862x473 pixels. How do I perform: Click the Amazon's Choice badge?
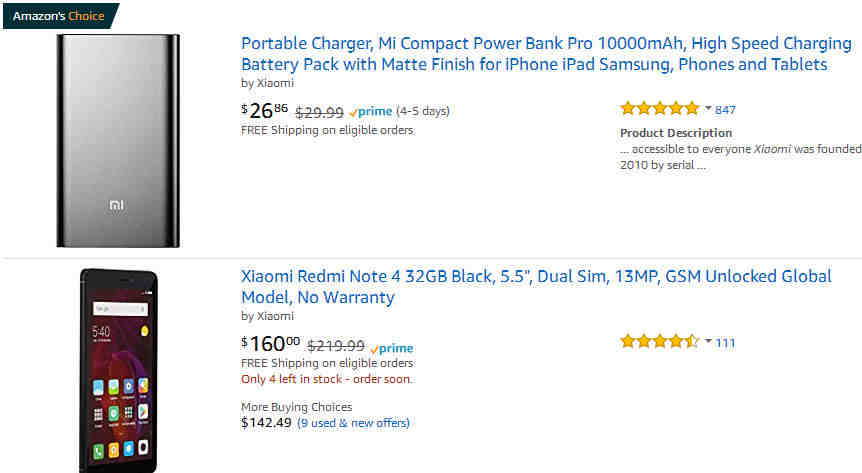pyautogui.click(x=60, y=16)
